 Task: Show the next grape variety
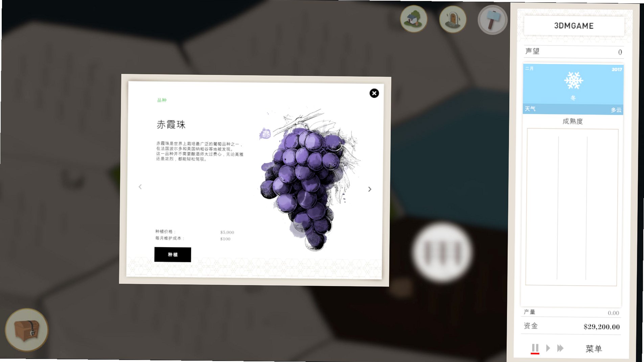(370, 189)
